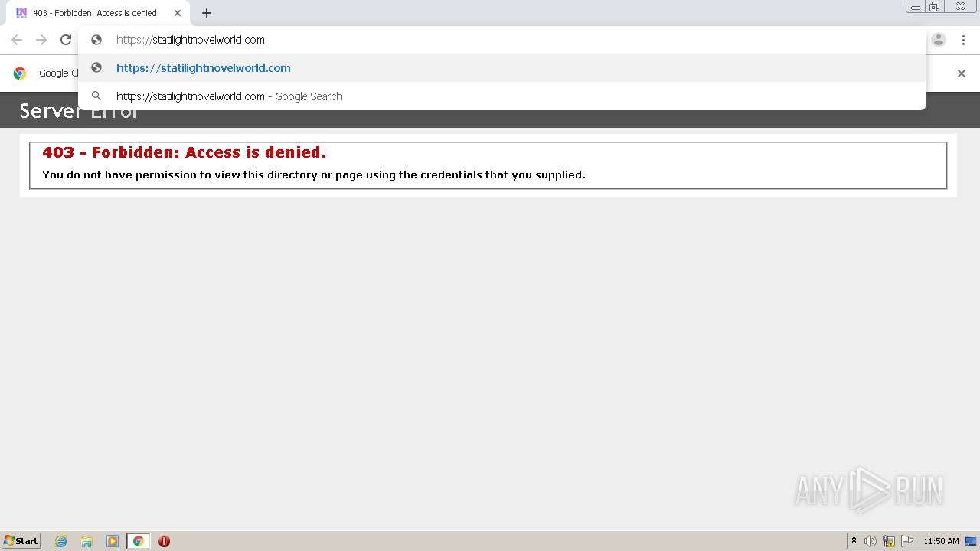Open the Windows Start menu
Viewport: 980px width, 551px height.
(21, 541)
